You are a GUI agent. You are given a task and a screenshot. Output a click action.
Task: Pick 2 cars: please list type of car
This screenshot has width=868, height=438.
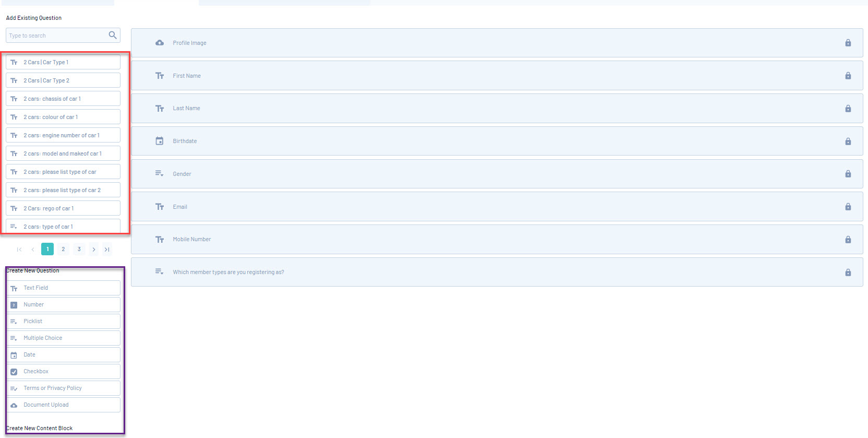coord(63,172)
